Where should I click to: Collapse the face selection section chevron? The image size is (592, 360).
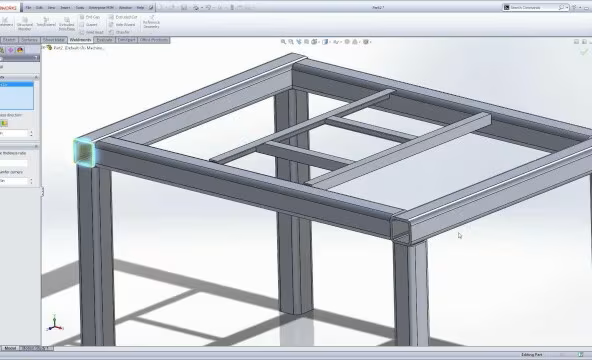(x=36, y=77)
